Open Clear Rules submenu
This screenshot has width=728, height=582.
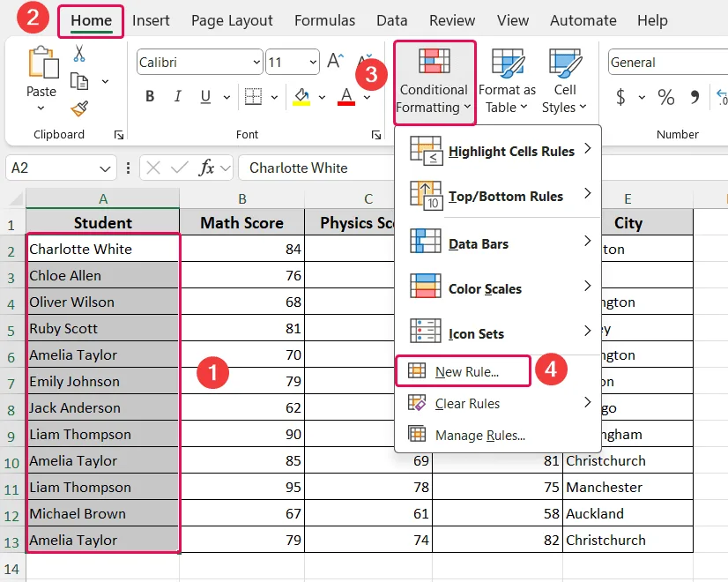[x=498, y=403]
